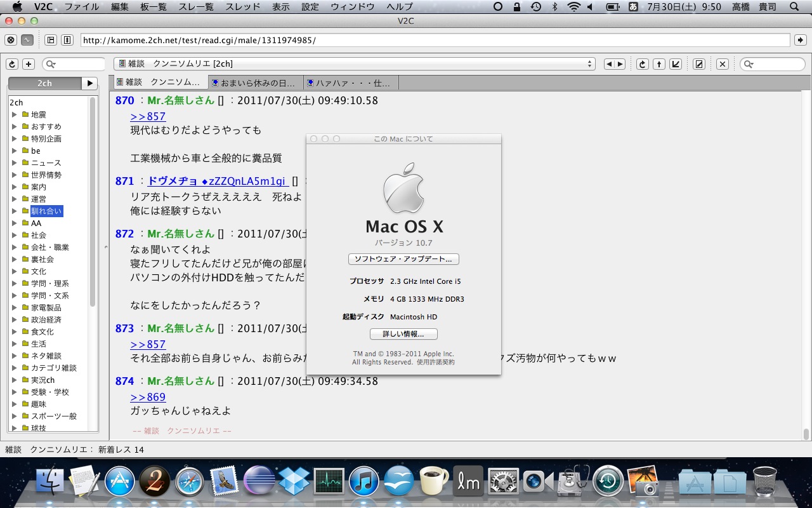Click the thread search field at right

pos(772,64)
